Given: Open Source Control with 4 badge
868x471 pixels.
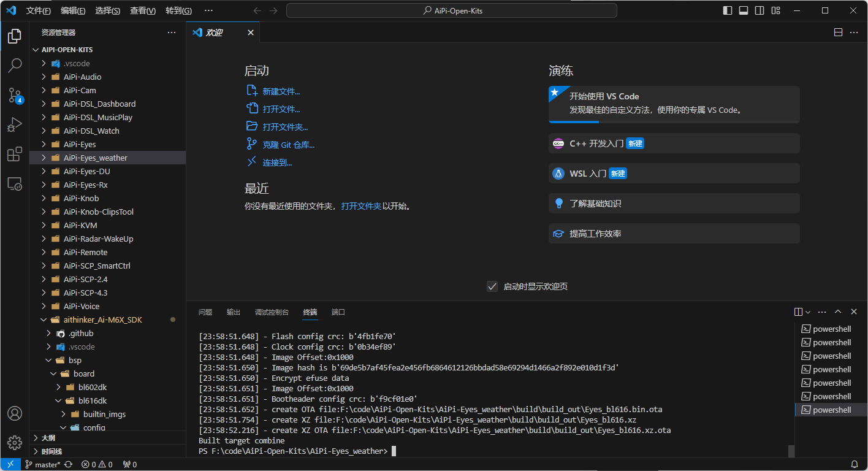Looking at the screenshot, I should pos(15,94).
